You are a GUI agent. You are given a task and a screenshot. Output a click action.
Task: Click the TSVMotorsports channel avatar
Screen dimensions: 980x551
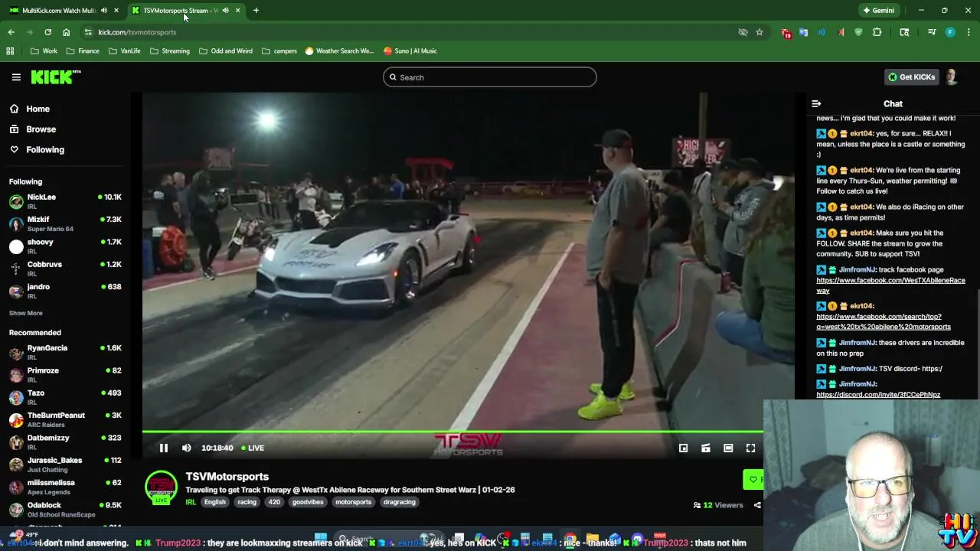(x=161, y=487)
